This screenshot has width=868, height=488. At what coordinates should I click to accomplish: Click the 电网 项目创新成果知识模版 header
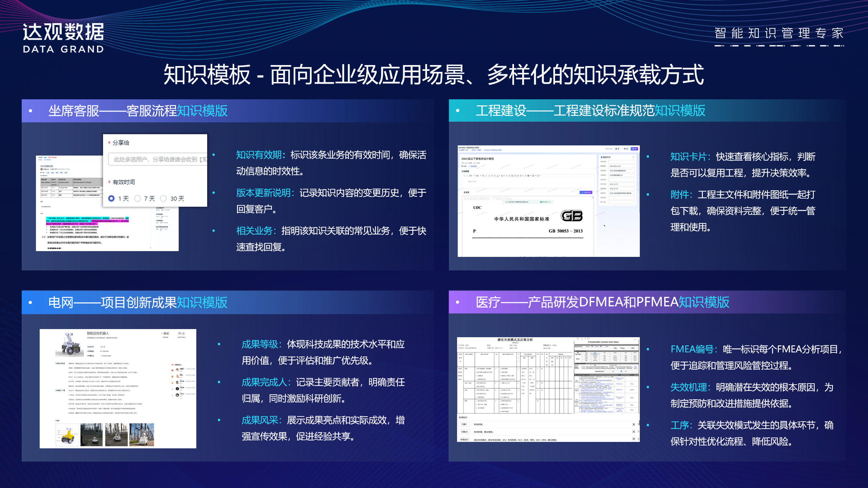coord(138,302)
